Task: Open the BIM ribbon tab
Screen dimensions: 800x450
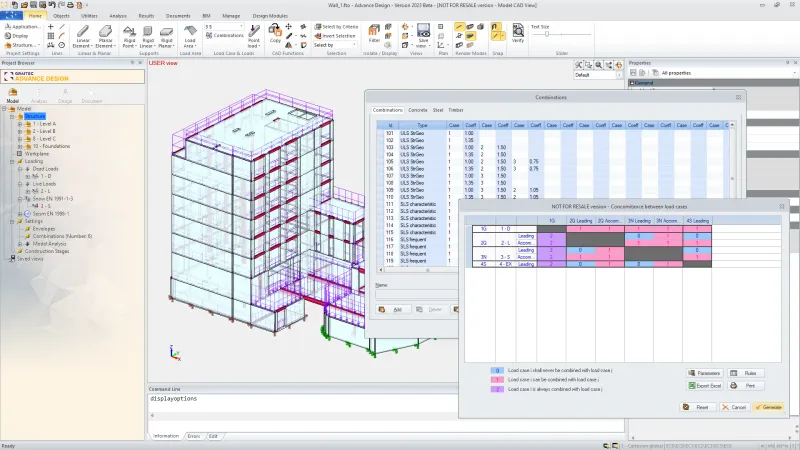Action: [206, 16]
